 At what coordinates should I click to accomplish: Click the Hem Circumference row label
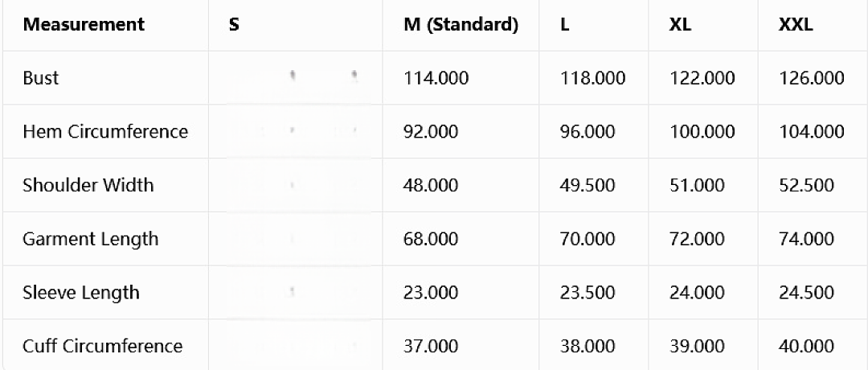point(105,132)
